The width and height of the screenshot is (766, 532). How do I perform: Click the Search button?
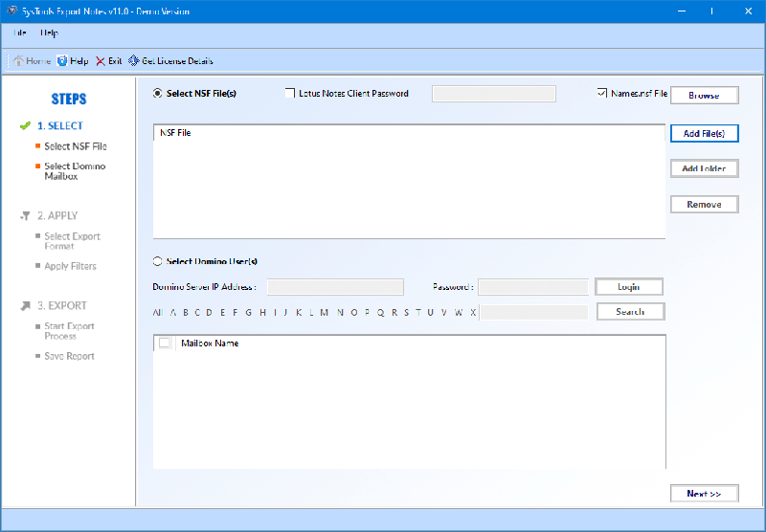point(630,311)
